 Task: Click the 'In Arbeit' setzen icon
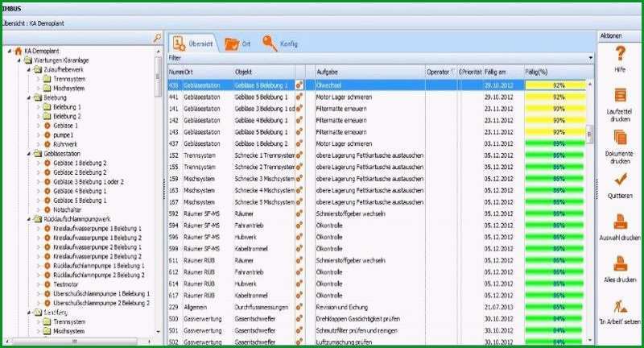click(620, 306)
